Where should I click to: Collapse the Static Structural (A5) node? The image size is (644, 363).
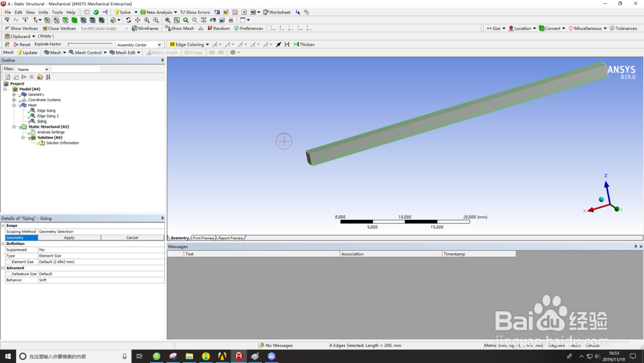pyautogui.click(x=14, y=126)
